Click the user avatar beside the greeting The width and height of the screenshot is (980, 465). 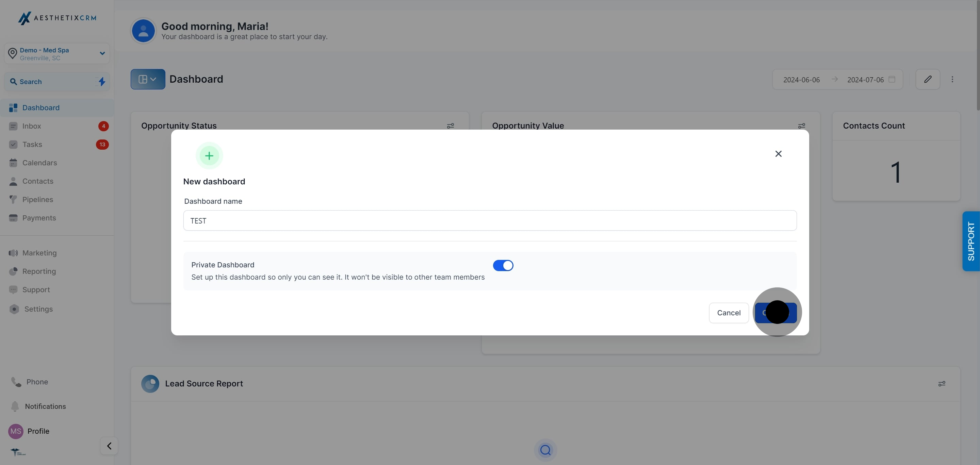(x=143, y=31)
